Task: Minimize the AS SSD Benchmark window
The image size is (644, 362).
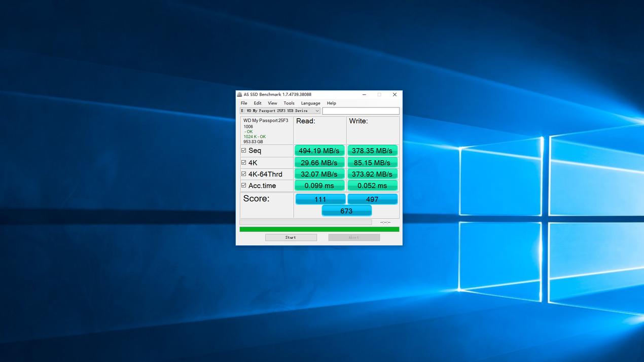Action: 364,94
